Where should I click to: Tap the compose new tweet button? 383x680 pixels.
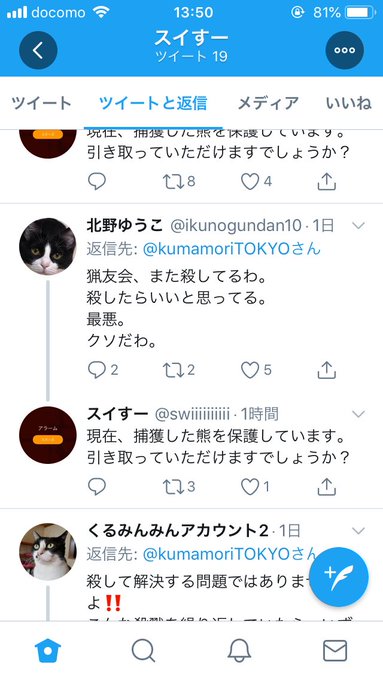click(x=339, y=577)
